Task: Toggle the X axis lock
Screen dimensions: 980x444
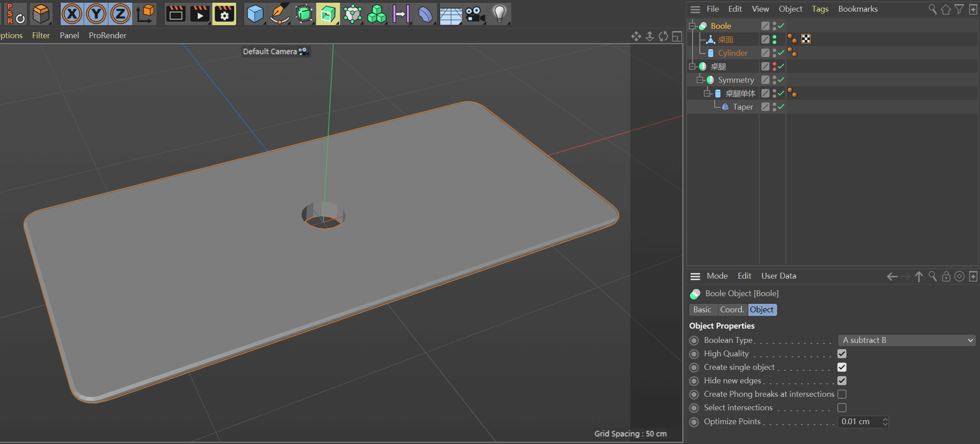Action: [72, 14]
